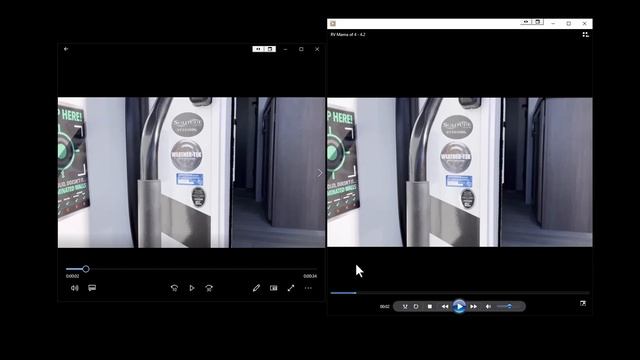640x360 pixels.
Task: Mute sound in Windows Media Player
Action: click(x=488, y=307)
